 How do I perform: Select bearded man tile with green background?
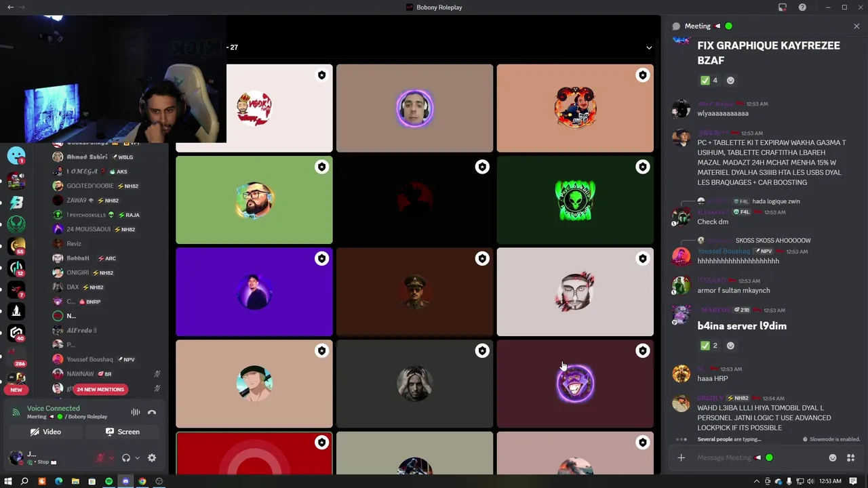coord(254,200)
